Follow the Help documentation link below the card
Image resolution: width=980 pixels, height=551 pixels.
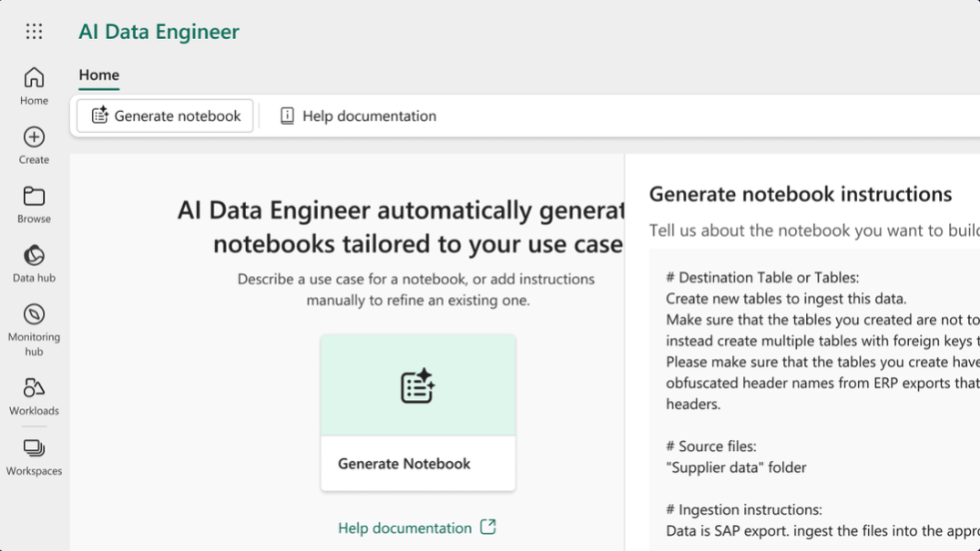[x=405, y=528]
